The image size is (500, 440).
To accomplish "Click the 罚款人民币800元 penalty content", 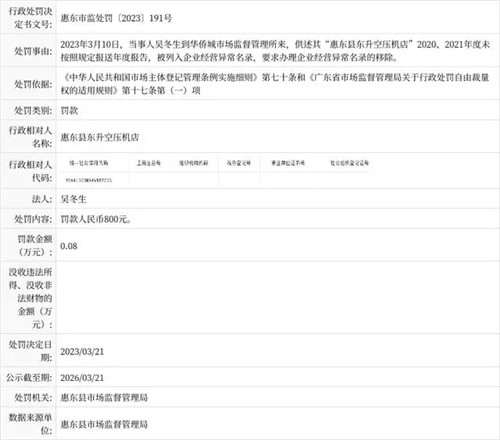I will coord(96,219).
